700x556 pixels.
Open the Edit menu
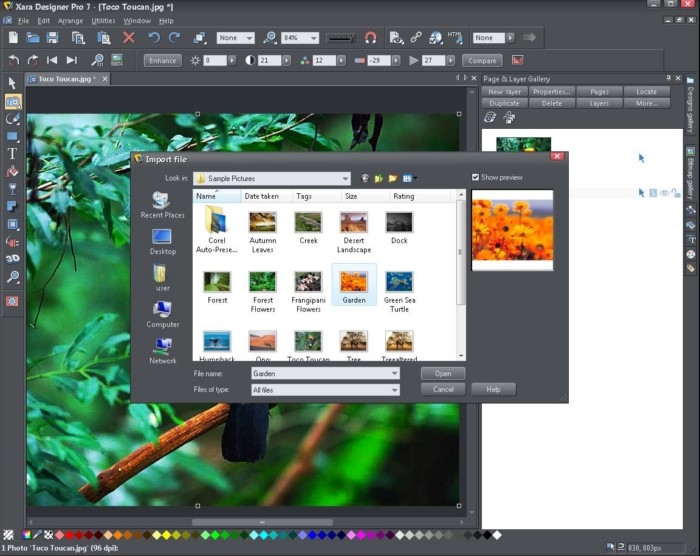point(43,21)
